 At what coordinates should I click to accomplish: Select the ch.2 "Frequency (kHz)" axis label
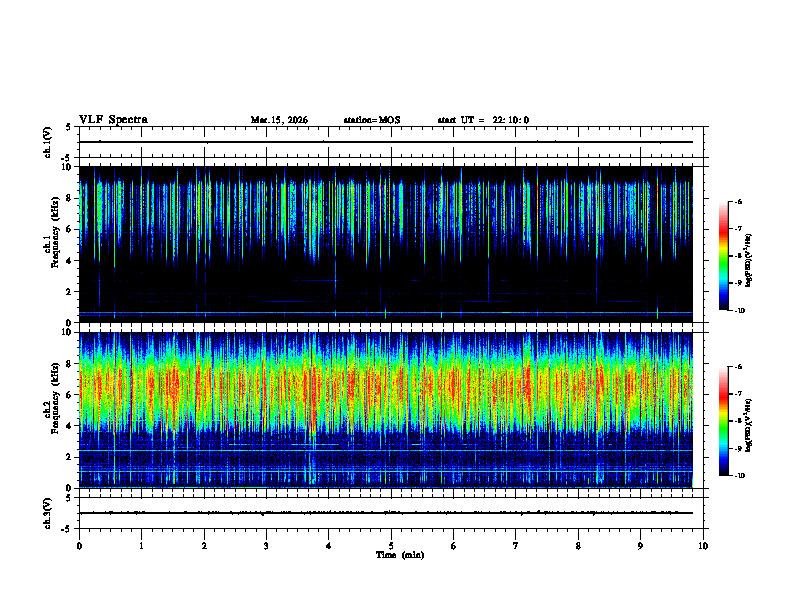coord(55,398)
